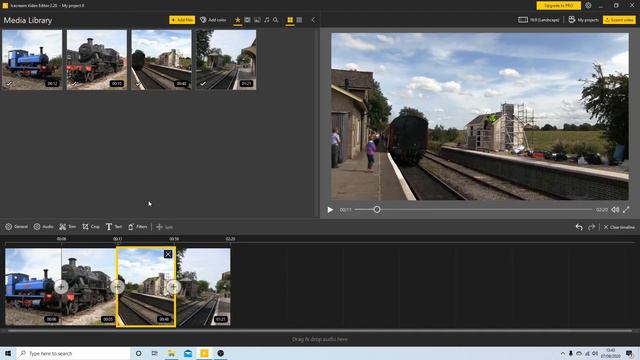Select station platform clip 00:40 in library
This screenshot has width=640, height=360.
[161, 60]
